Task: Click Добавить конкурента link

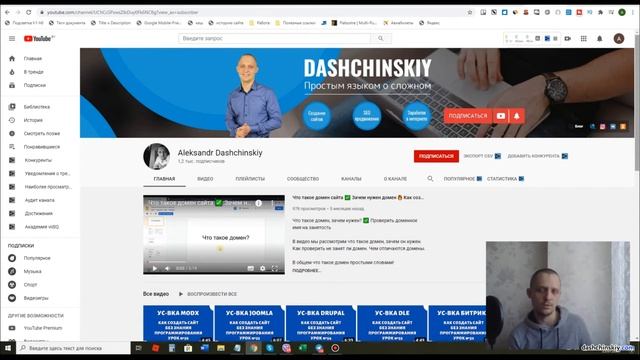Action: pos(538,156)
